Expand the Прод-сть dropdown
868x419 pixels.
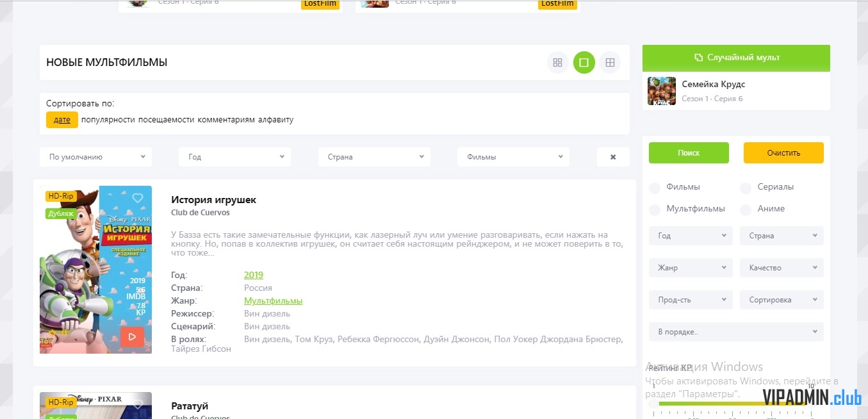coord(691,300)
